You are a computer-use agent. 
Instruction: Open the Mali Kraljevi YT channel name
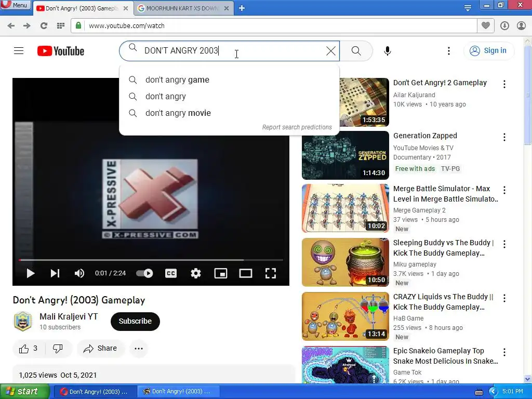tap(69, 316)
